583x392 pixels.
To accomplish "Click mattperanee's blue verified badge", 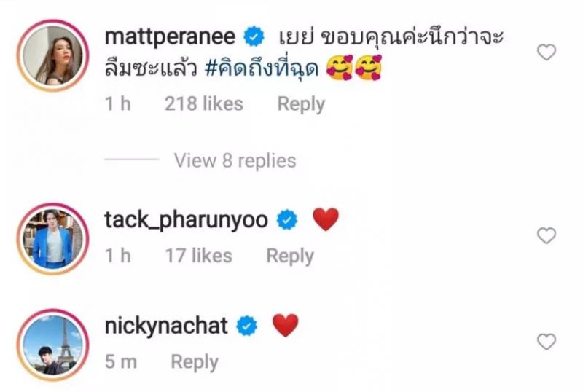I will click(x=254, y=36).
